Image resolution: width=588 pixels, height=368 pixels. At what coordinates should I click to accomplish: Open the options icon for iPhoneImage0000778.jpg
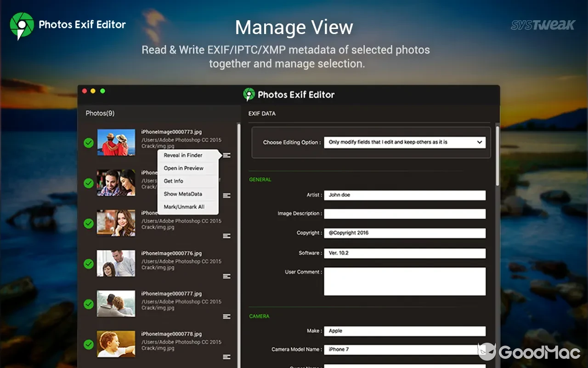tap(226, 356)
